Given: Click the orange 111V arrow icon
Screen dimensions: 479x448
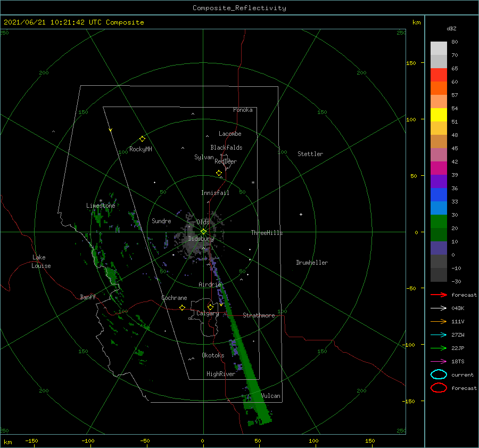Looking at the screenshot, I should click(x=439, y=321).
